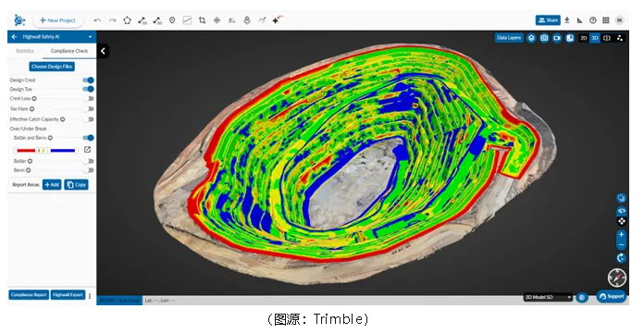
Task: Open the help question mark icon
Action: coord(593,20)
